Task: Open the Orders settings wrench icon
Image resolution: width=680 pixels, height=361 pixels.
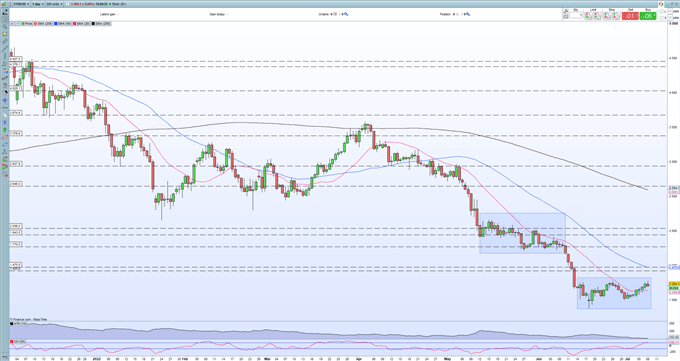Action: (x=346, y=14)
